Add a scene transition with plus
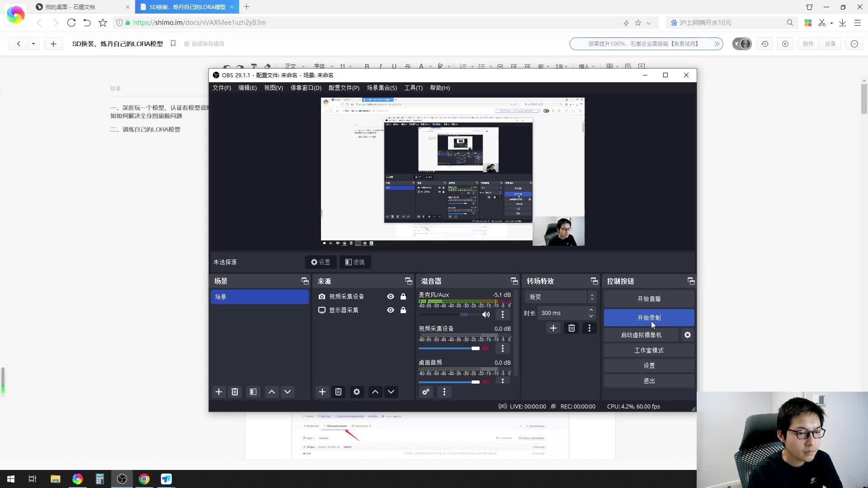This screenshot has width=868, height=488. coord(553,328)
